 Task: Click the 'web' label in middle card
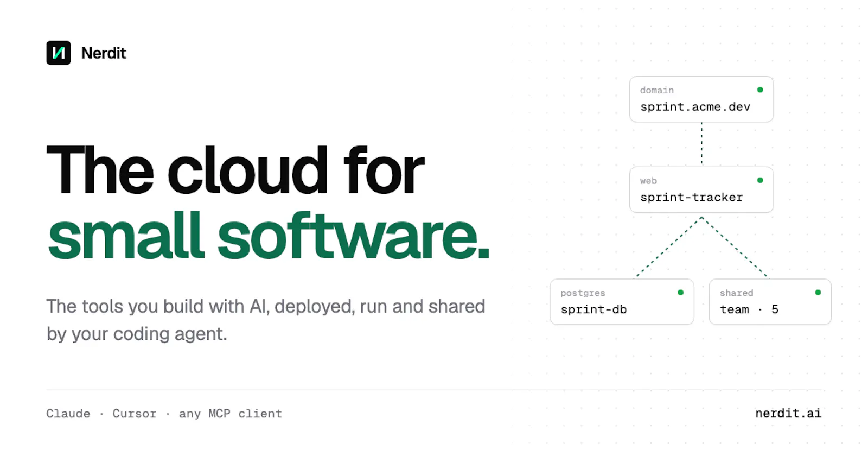(x=648, y=181)
